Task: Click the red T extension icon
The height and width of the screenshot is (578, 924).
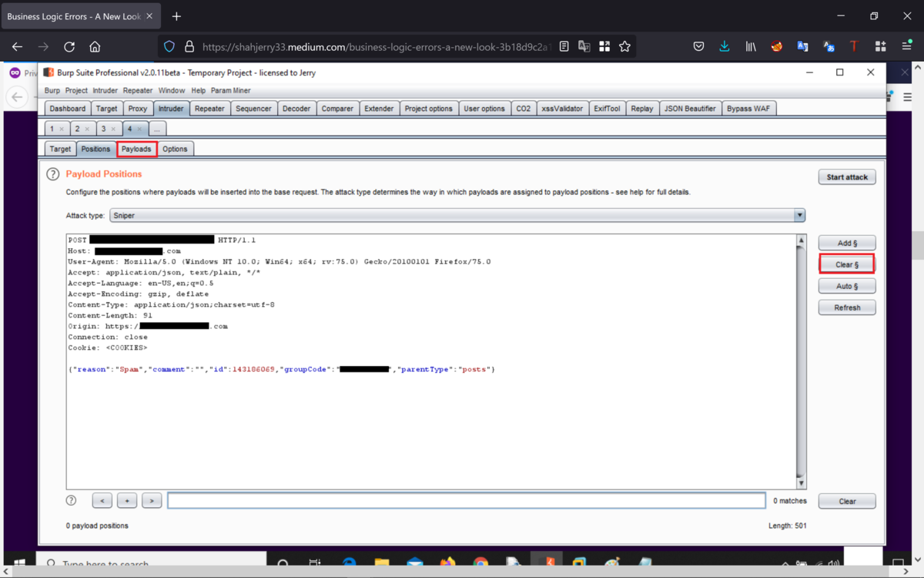Action: pos(854,47)
